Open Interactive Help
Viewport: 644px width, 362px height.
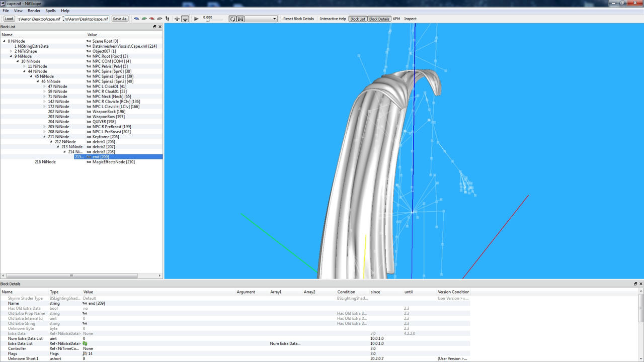pyautogui.click(x=333, y=19)
